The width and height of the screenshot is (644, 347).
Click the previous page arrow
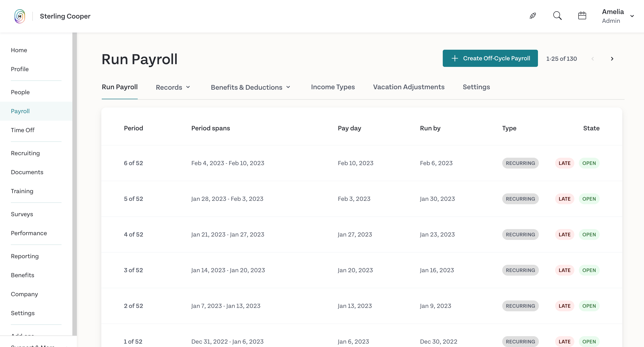tap(593, 59)
